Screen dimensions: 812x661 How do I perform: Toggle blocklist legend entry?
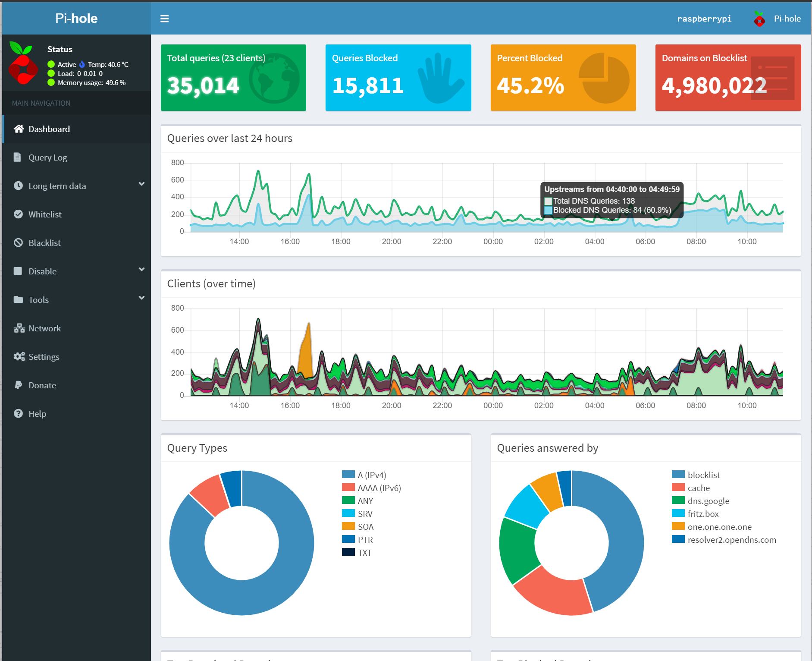(x=696, y=475)
